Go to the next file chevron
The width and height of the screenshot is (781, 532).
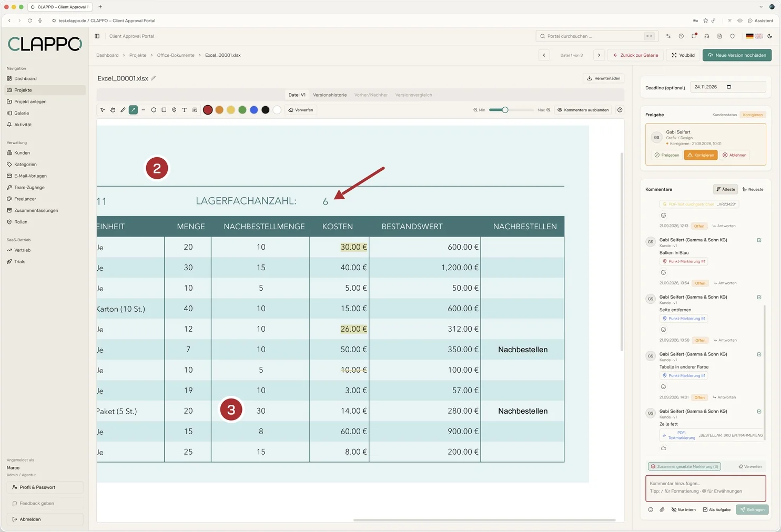coord(599,55)
